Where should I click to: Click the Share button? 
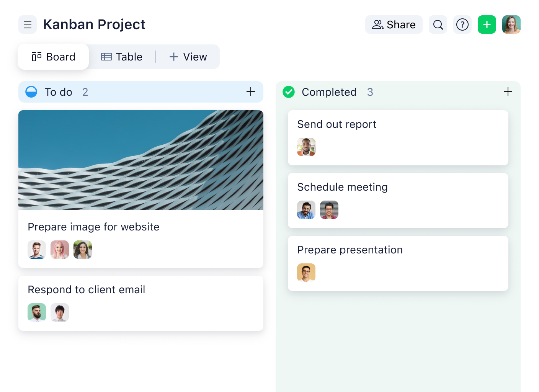coord(394,24)
